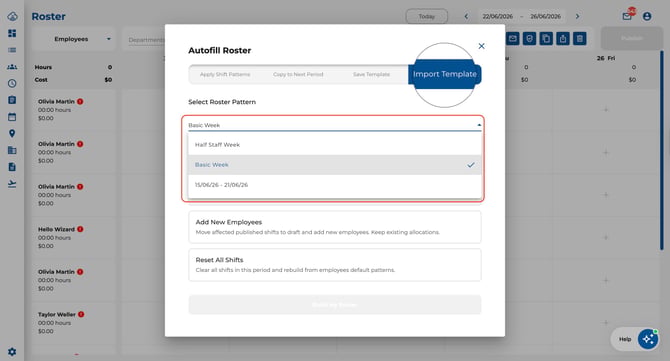Open the mail inbox with red badge
670x361 pixels.
(627, 15)
